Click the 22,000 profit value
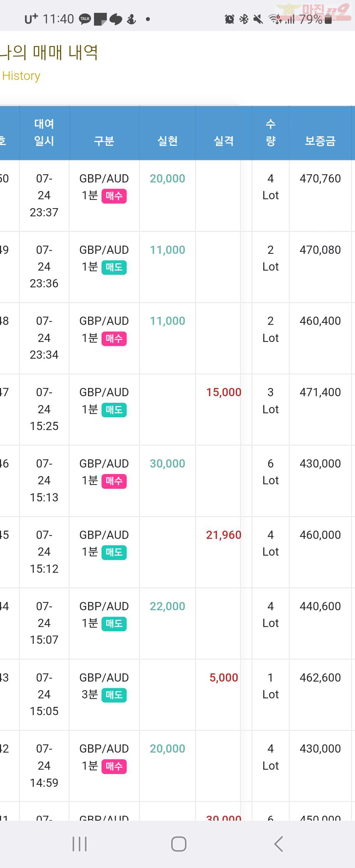 tap(167, 606)
